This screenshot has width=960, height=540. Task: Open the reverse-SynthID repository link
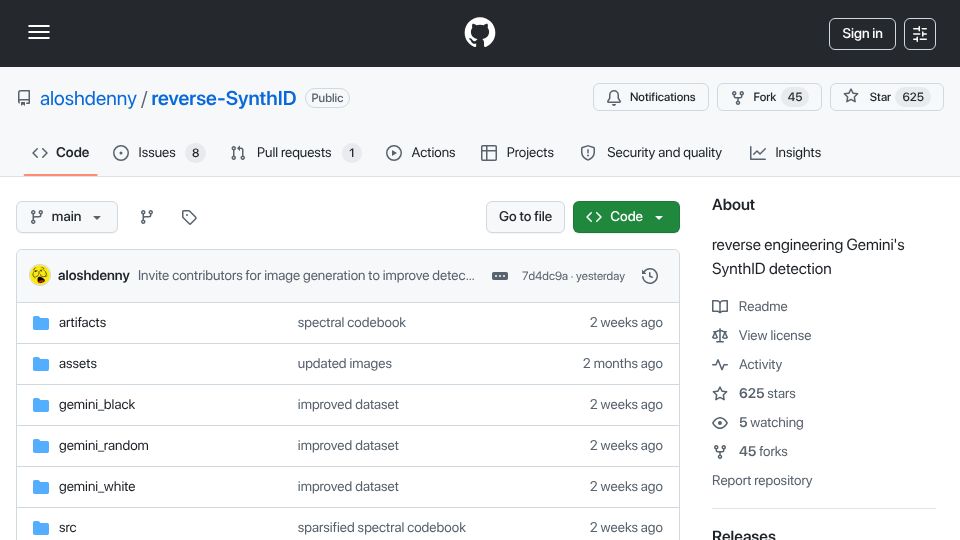click(x=223, y=98)
